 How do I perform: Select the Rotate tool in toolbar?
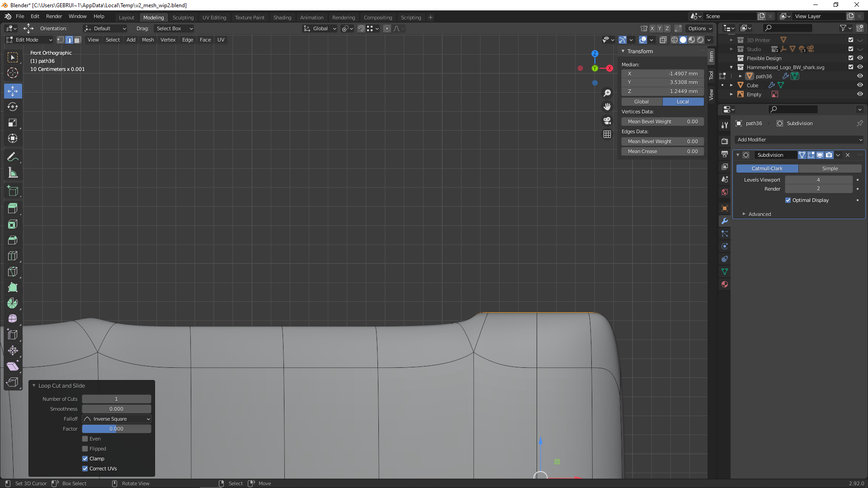[x=13, y=107]
